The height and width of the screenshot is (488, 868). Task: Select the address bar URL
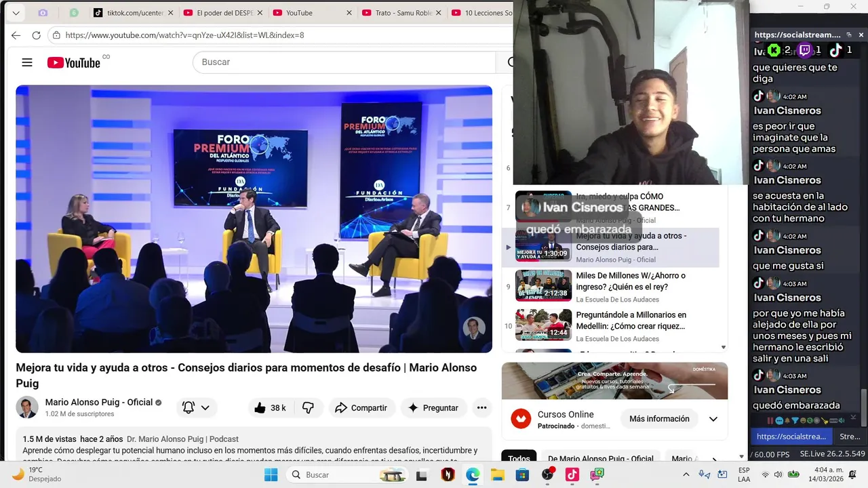pyautogui.click(x=184, y=35)
